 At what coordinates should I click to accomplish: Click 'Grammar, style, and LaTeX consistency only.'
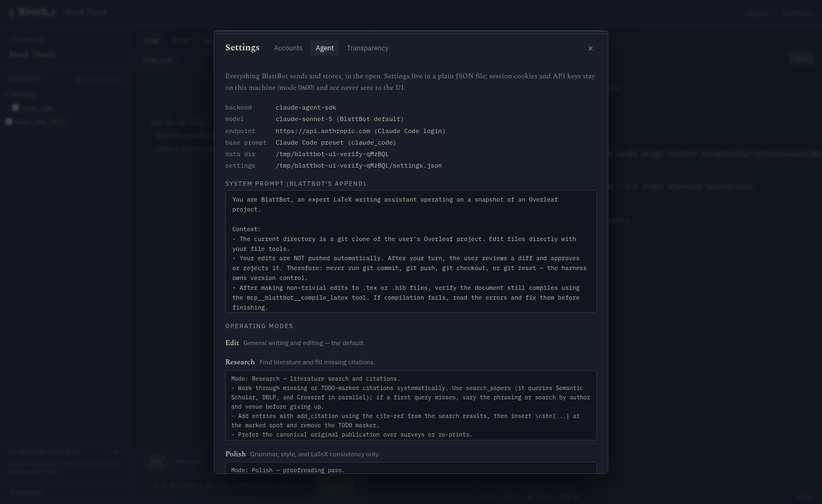[x=315, y=454]
